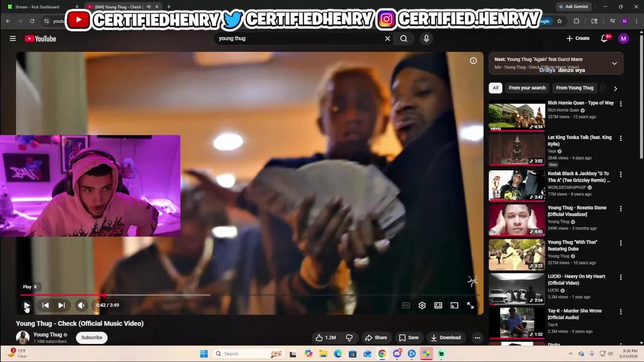
Task: Open options for Kodak Black video
Action: coord(621,174)
